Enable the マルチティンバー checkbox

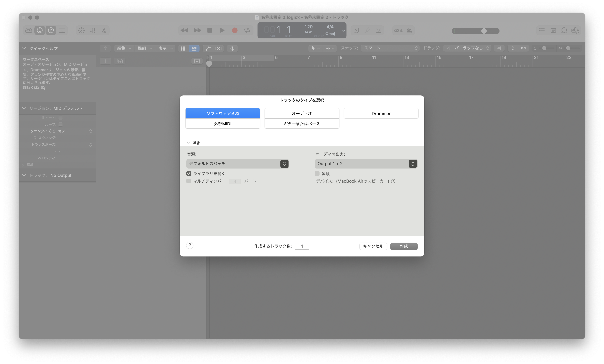click(x=189, y=181)
